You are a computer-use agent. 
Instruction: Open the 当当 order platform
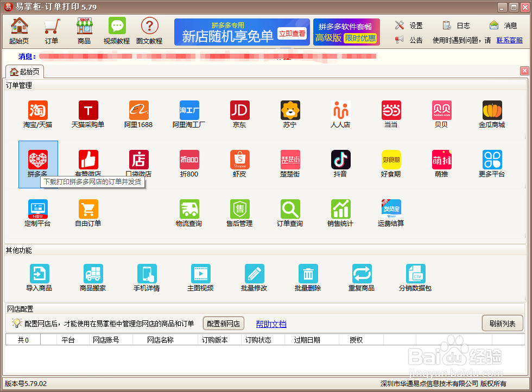(391, 115)
